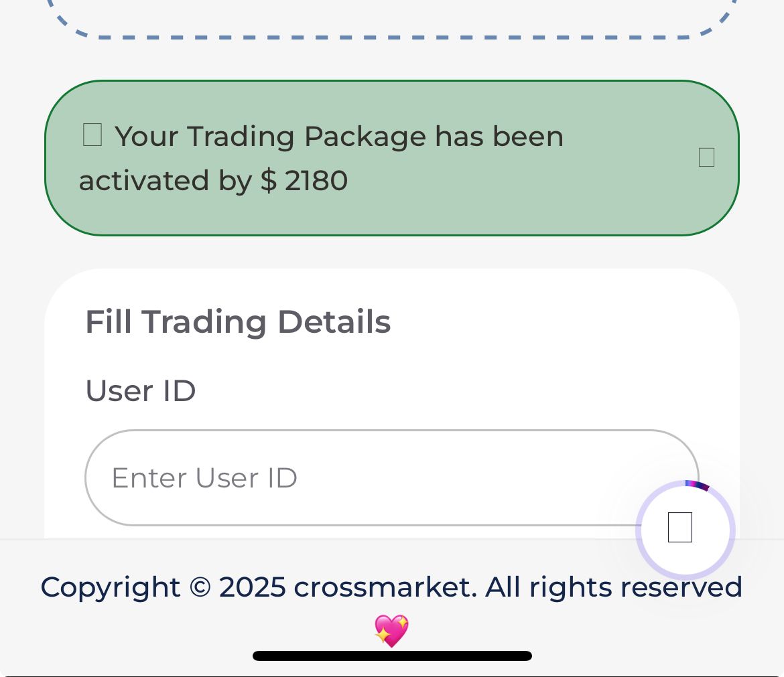Tap the word "Details" in form heading
The height and width of the screenshot is (677, 784).
334,322
